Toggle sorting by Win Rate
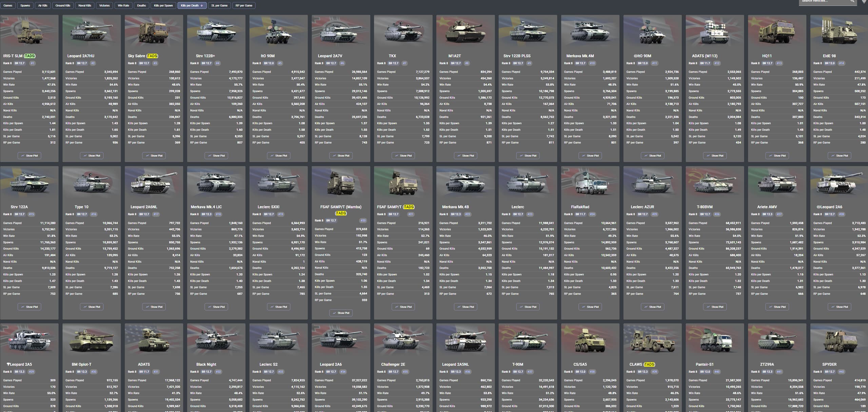This screenshot has height=412, width=868. tap(123, 5)
